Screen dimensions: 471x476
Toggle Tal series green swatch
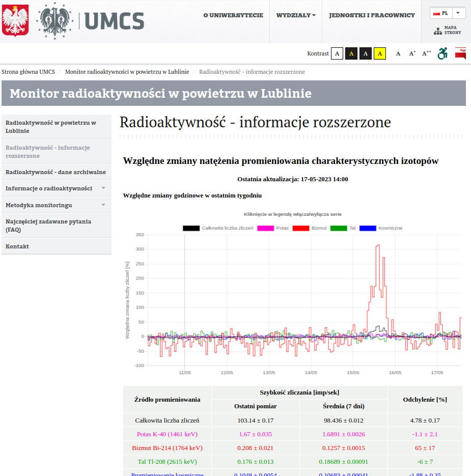click(339, 228)
